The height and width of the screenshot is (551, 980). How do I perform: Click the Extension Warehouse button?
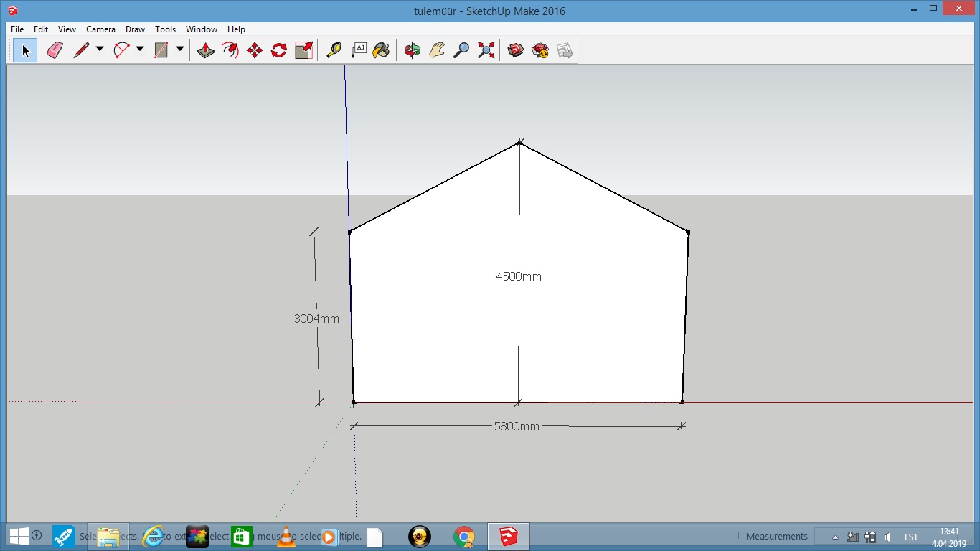tap(540, 50)
